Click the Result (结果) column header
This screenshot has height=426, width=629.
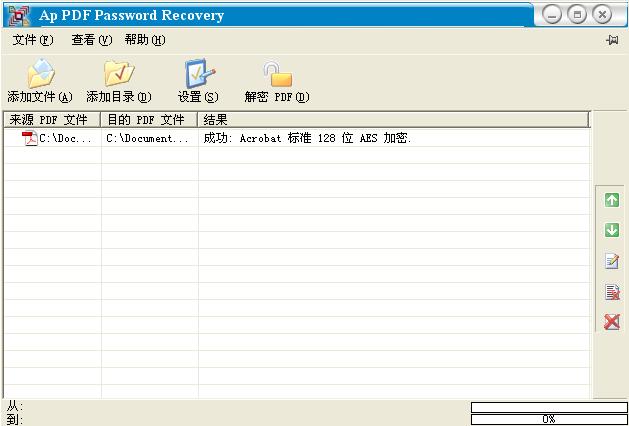[x=393, y=120]
